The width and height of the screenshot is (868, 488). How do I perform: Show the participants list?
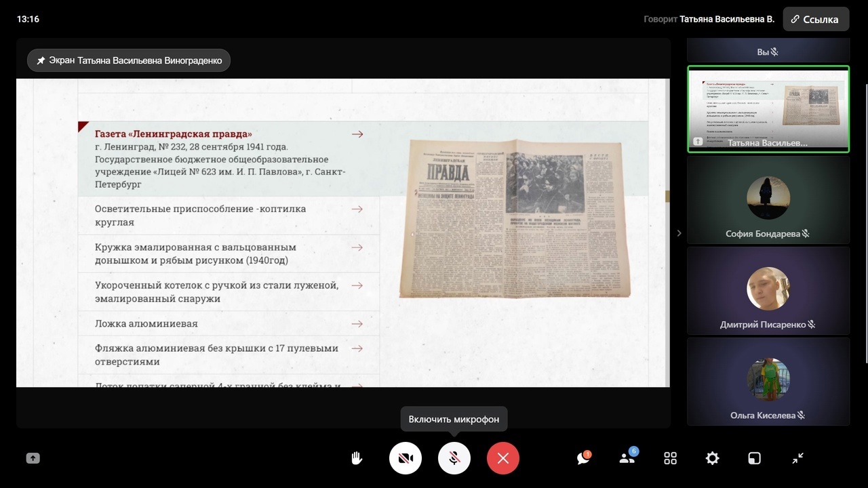point(627,458)
